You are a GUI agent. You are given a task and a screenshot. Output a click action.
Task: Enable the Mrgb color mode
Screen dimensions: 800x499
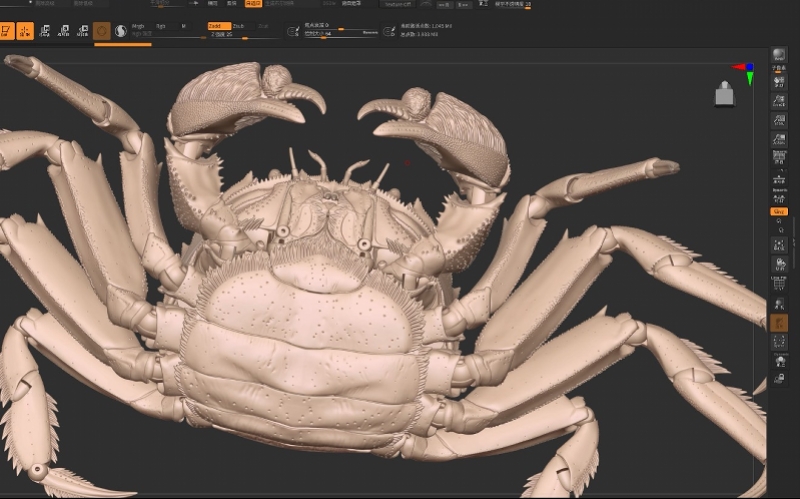pos(138,26)
